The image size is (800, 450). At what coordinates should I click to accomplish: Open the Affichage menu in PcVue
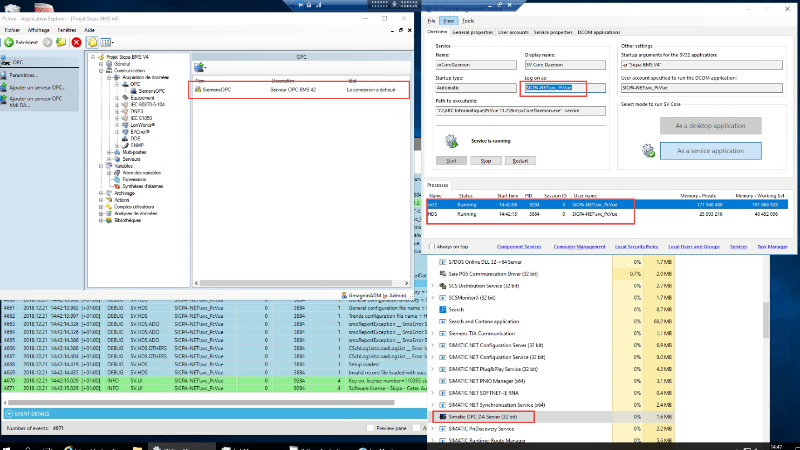click(38, 30)
